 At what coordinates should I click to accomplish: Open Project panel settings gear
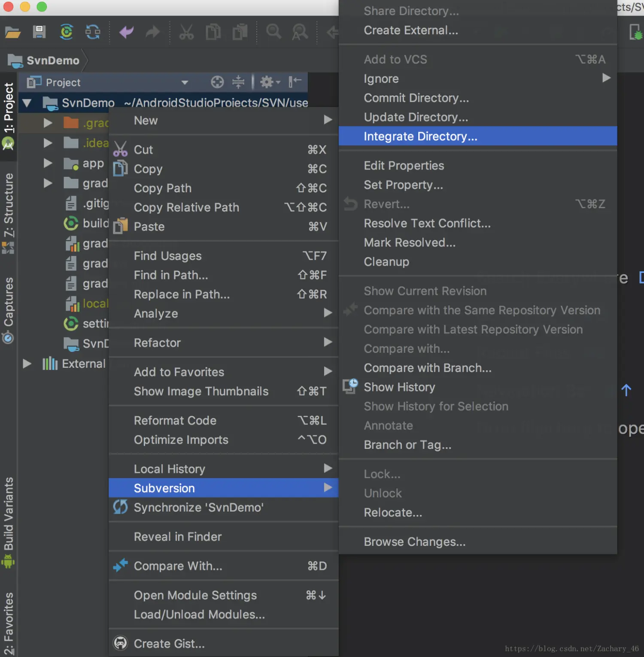coord(270,82)
